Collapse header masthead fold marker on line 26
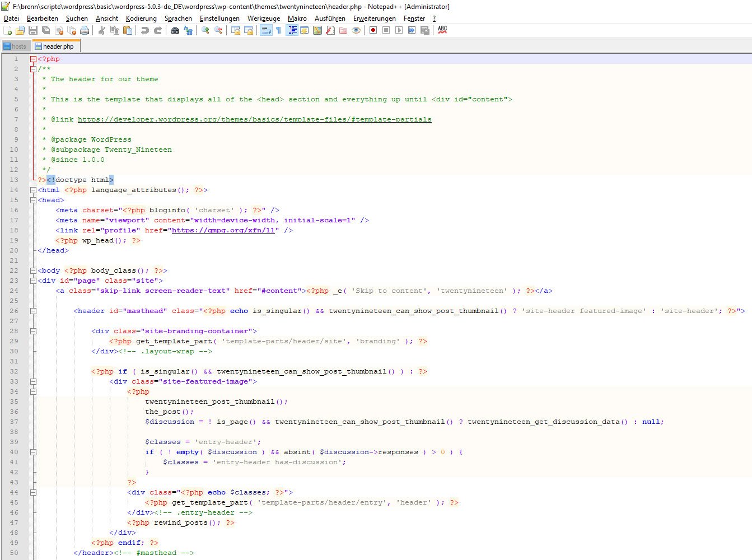752x560 pixels. point(33,311)
